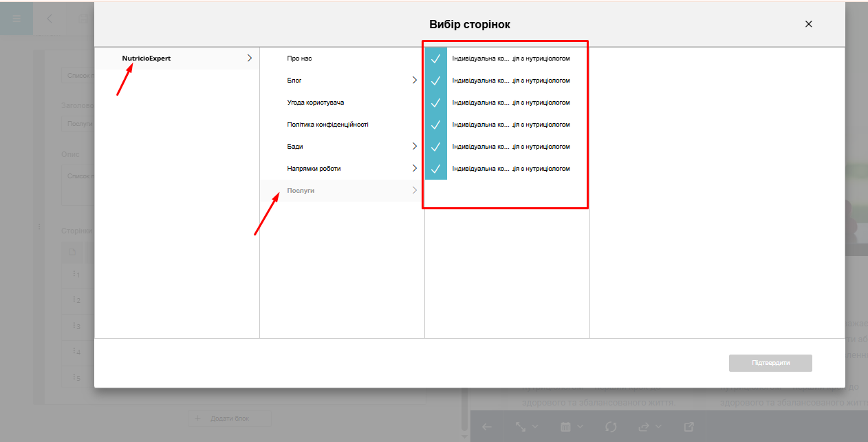Click the resize arrows icon in bottom toolbar
Image resolution: width=868 pixels, height=442 pixels.
coord(521,427)
